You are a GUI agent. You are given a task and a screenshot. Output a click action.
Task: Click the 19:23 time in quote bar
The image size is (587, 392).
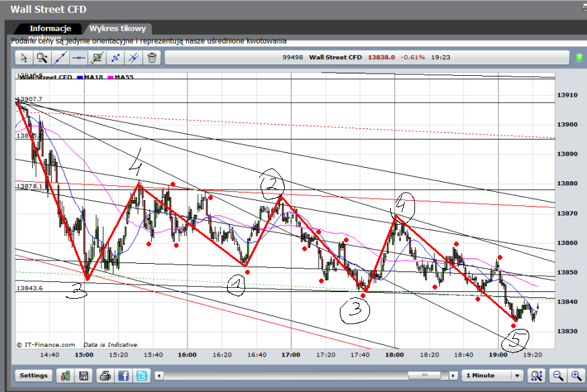point(441,57)
